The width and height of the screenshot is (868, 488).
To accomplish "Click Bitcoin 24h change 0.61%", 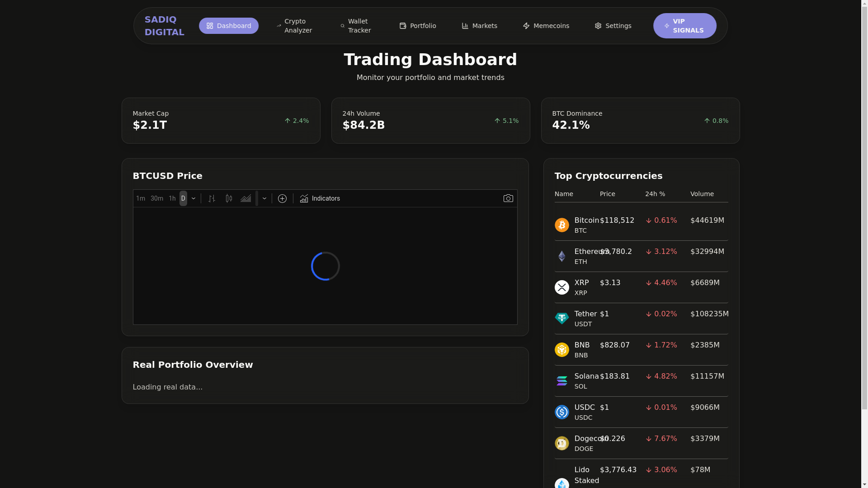I will (661, 221).
